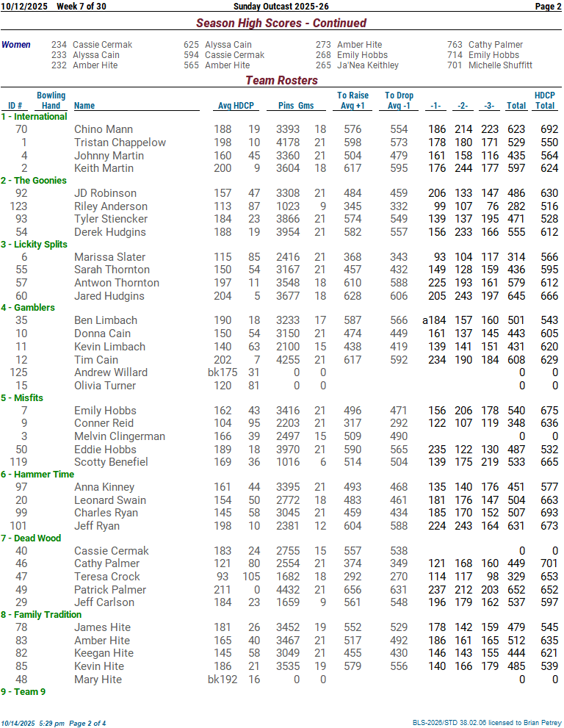Screen dimensions: 564x728
Task: Select the 6 - Hammer Time team heading
Action: (37, 475)
